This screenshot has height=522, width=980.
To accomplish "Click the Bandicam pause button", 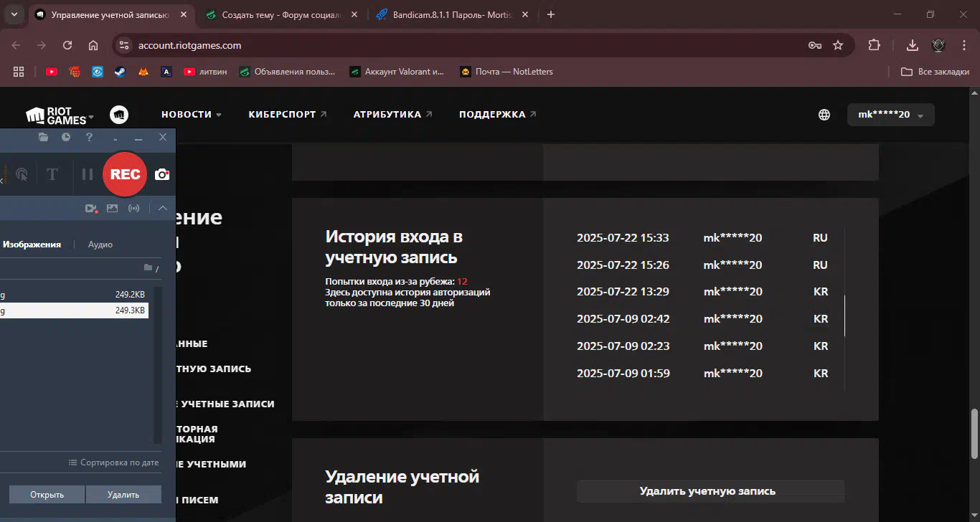I will [x=88, y=174].
